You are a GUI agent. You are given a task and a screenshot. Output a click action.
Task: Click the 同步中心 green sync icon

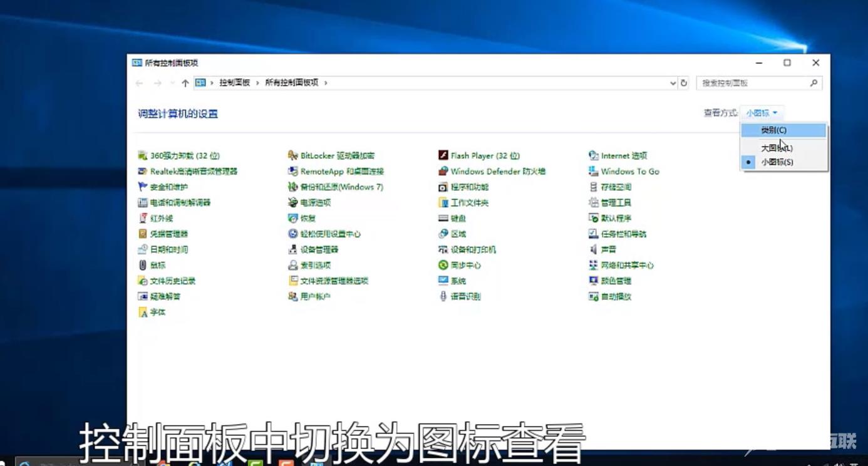[x=443, y=265]
